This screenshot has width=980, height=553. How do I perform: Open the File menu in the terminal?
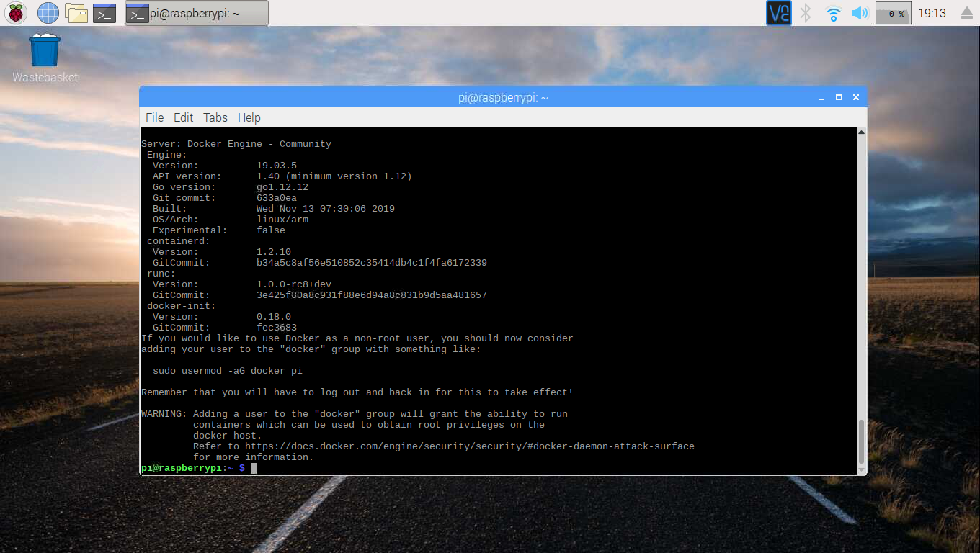coord(154,117)
